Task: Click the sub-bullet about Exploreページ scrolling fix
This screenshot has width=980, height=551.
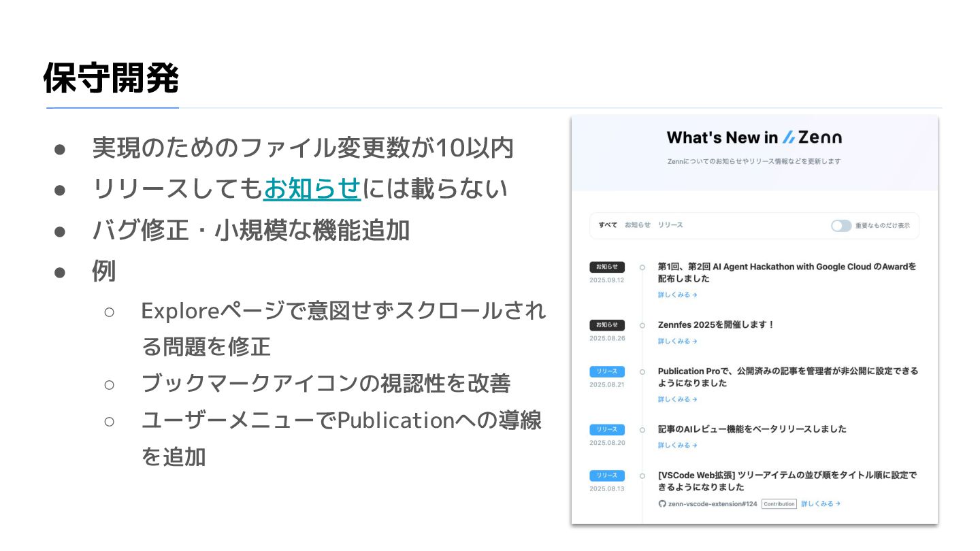Action: pyautogui.click(x=343, y=329)
